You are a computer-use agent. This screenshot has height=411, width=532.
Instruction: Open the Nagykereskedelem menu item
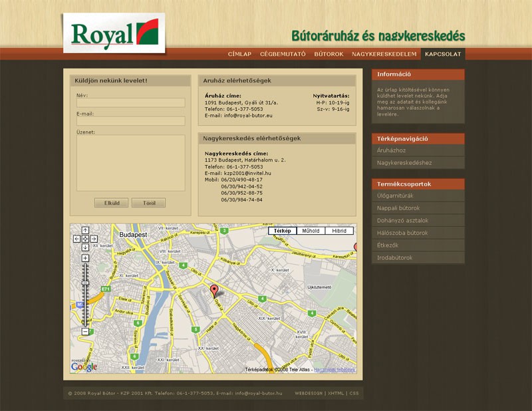coord(384,54)
